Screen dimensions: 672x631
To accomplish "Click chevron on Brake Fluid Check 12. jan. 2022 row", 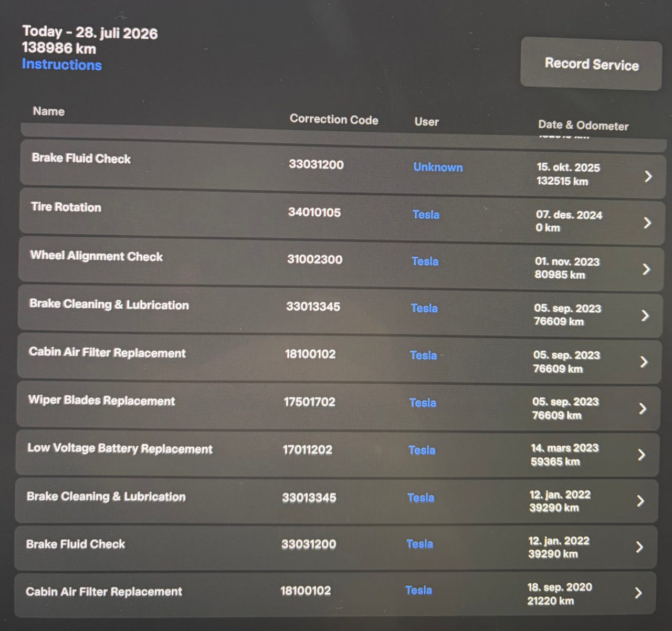I will click(x=639, y=548).
